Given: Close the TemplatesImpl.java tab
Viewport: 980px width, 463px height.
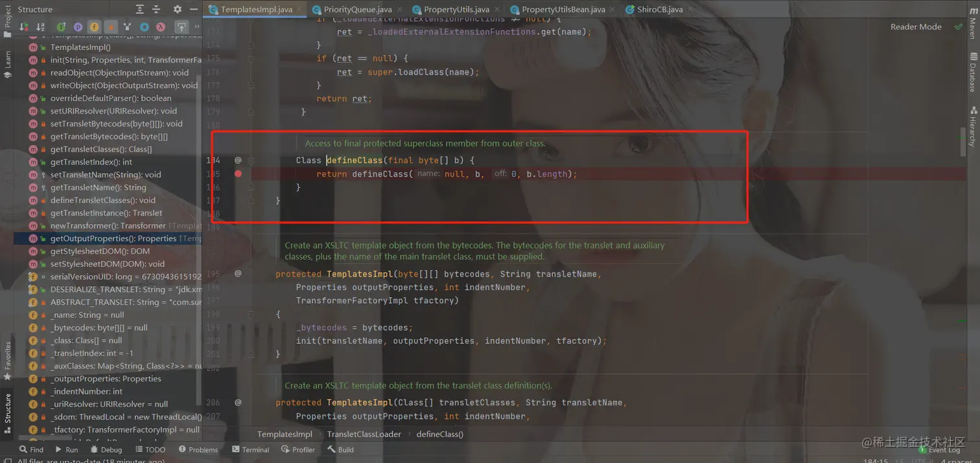Looking at the screenshot, I should tap(300, 10).
